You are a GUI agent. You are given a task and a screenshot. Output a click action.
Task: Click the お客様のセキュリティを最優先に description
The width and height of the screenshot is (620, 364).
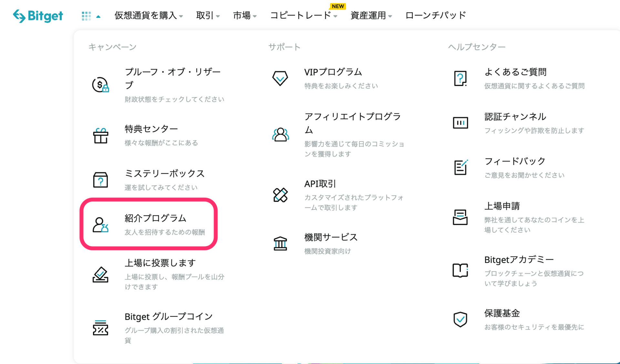[534, 327]
